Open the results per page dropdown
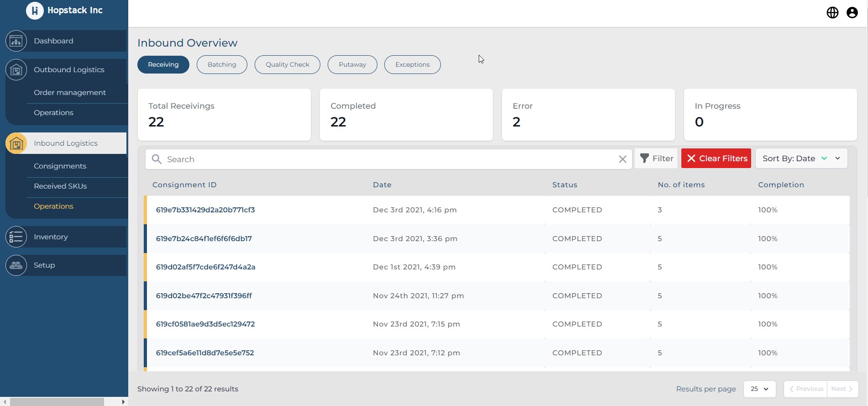 coord(759,389)
